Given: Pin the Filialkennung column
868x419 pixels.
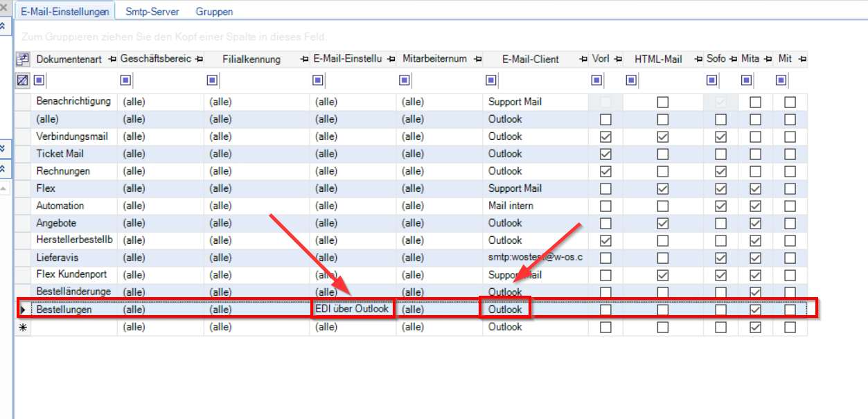Looking at the screenshot, I should pyautogui.click(x=304, y=60).
